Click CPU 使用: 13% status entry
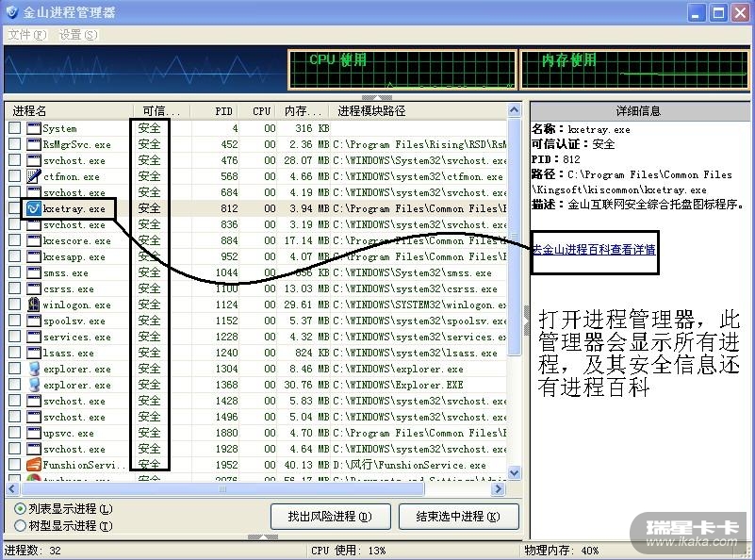Viewport: 755px width, 560px height. click(x=348, y=551)
